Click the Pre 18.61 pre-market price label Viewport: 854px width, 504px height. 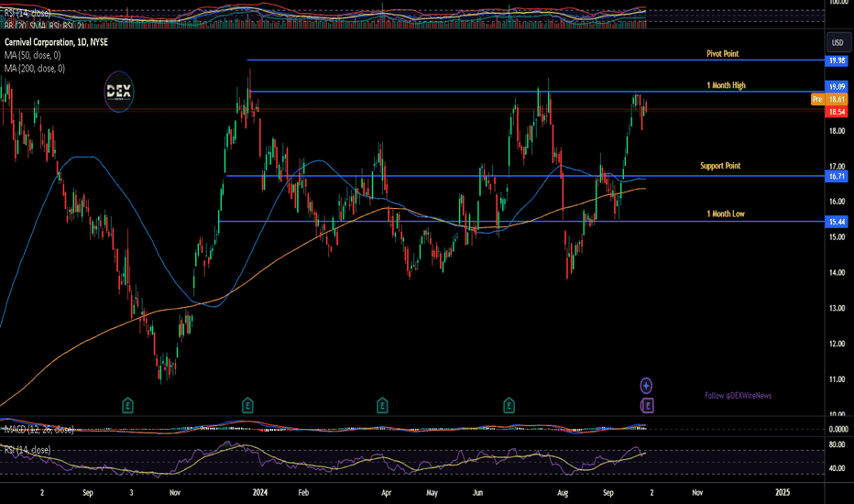click(x=829, y=99)
